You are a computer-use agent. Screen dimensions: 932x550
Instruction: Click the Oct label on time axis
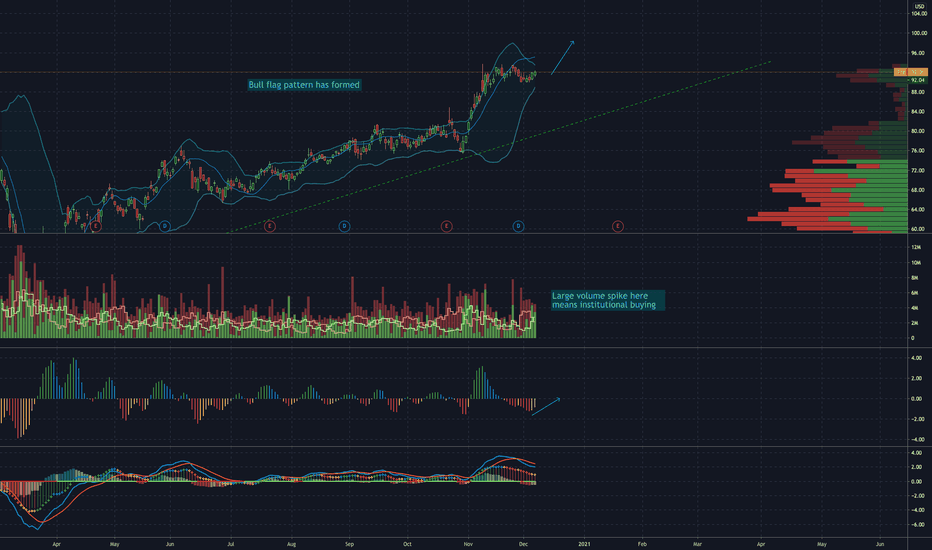(407, 544)
